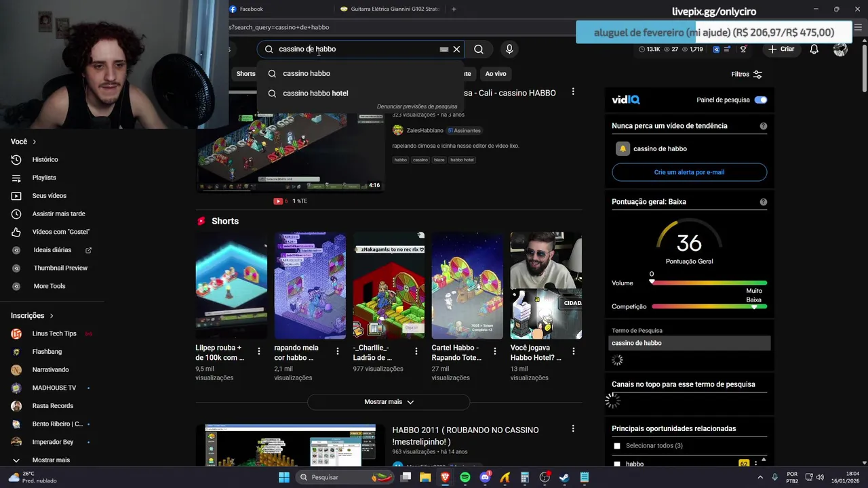
Task: Open MADHOUSE TV channel
Action: point(53,388)
